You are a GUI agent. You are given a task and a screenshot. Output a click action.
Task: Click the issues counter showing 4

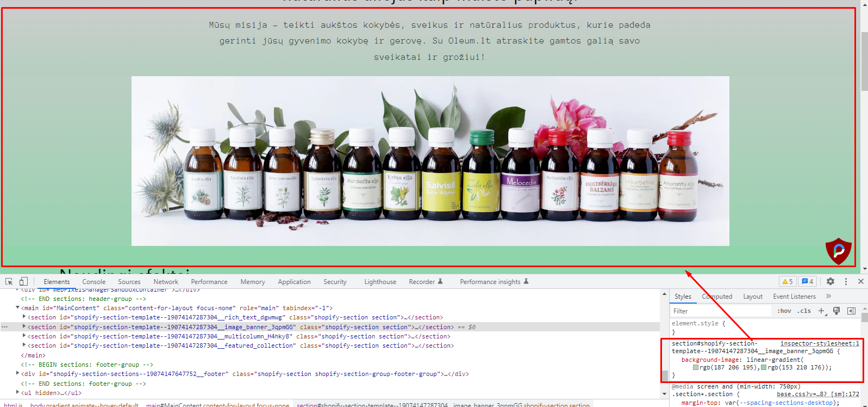pyautogui.click(x=808, y=281)
